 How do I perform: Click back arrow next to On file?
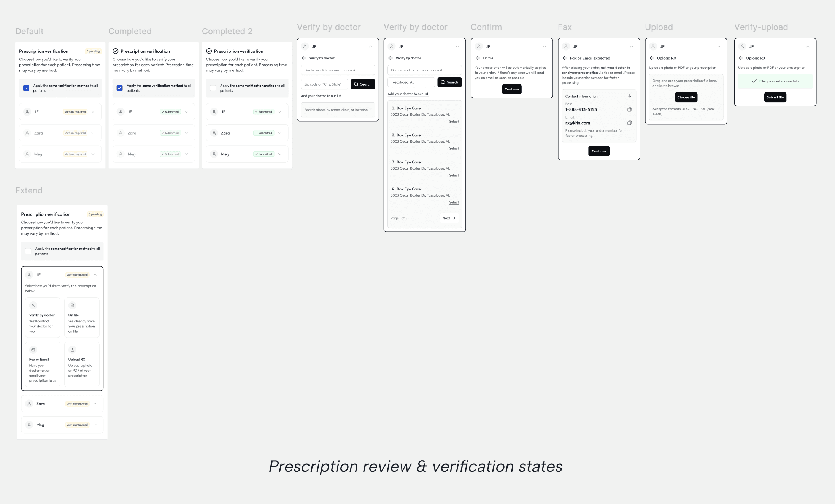click(x=478, y=58)
